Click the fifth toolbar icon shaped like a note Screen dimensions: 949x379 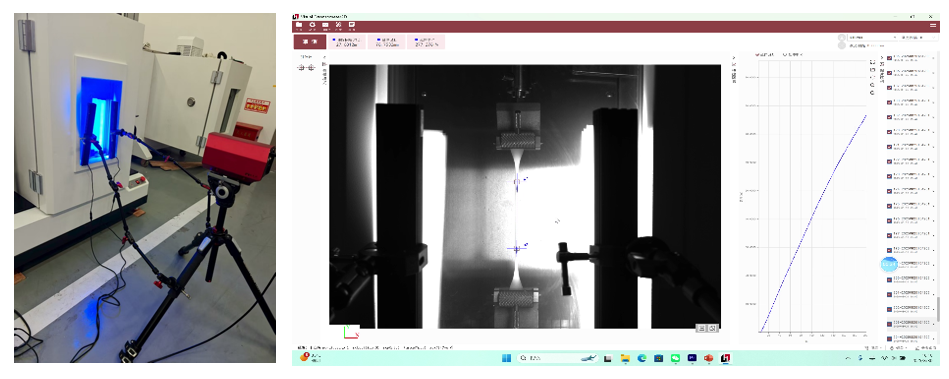(x=352, y=26)
